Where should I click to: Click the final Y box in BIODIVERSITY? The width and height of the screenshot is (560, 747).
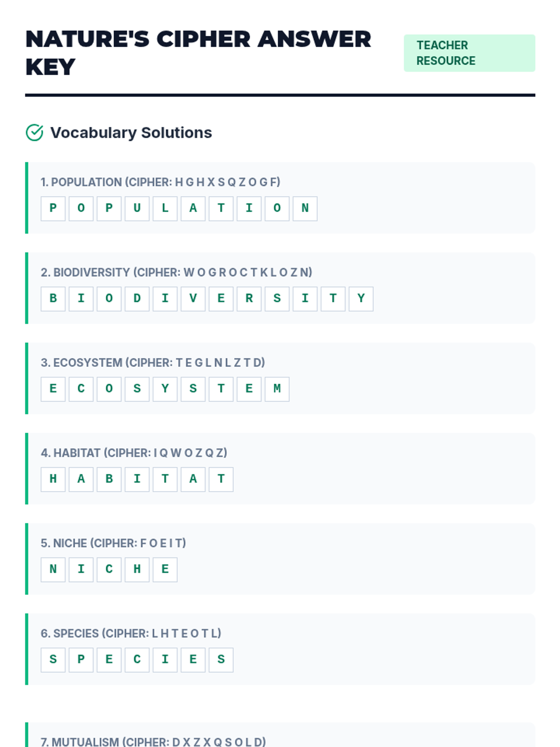click(361, 299)
